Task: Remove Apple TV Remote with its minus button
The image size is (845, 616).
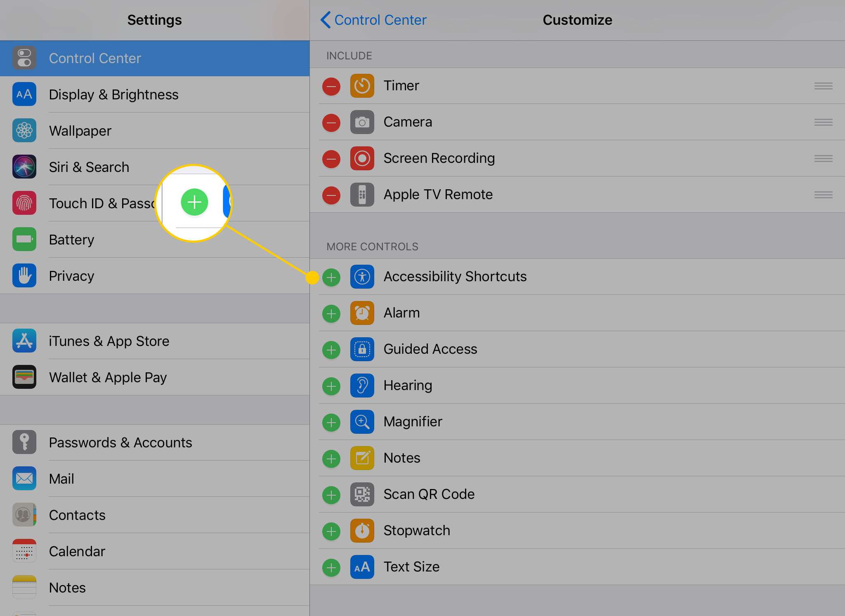Action: tap(331, 195)
